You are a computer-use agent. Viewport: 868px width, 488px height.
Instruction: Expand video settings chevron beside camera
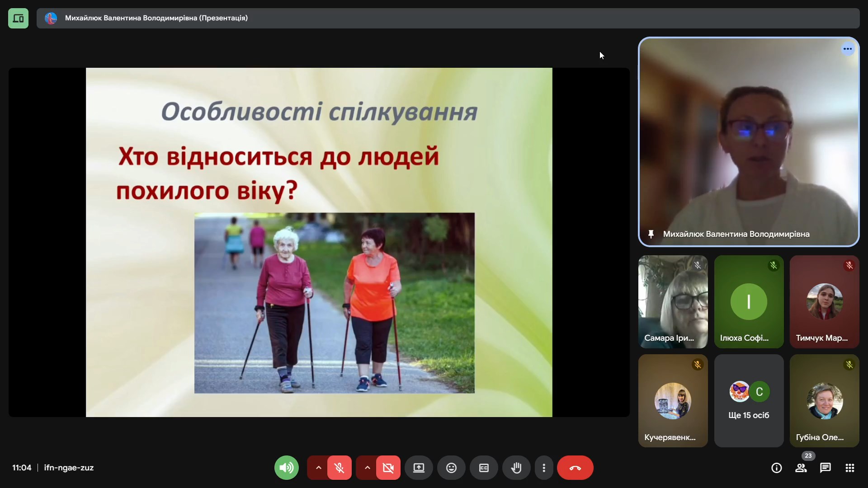click(367, 468)
